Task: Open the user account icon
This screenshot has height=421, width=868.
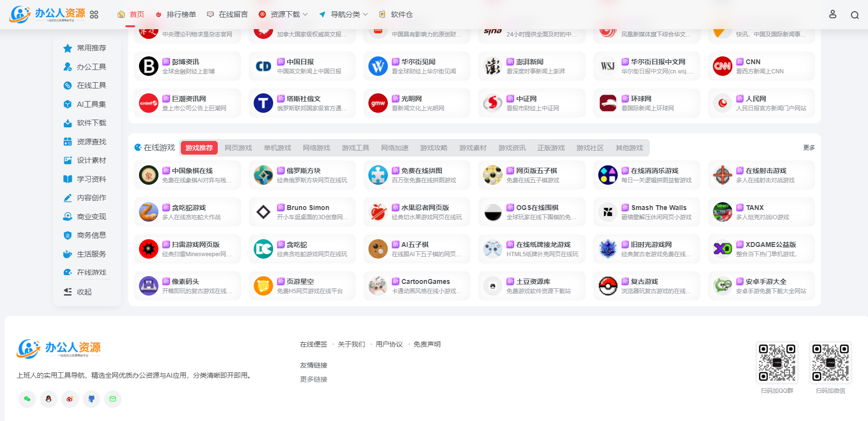Action: tap(833, 15)
